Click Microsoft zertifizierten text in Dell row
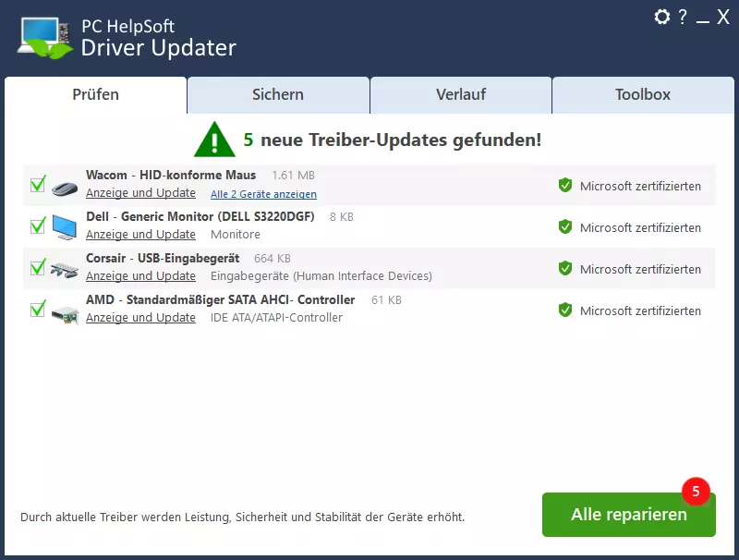 640,227
